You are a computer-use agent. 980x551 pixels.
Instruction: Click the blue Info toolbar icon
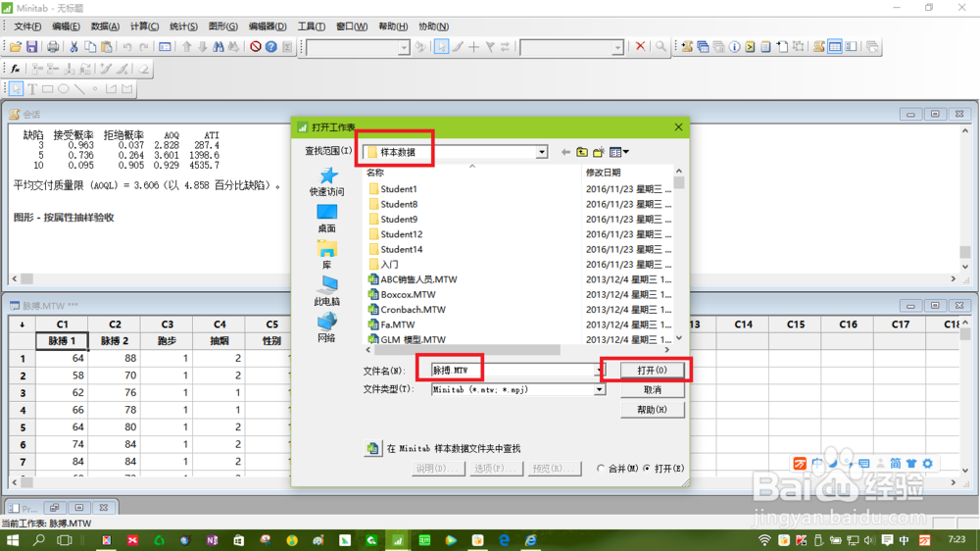[734, 47]
